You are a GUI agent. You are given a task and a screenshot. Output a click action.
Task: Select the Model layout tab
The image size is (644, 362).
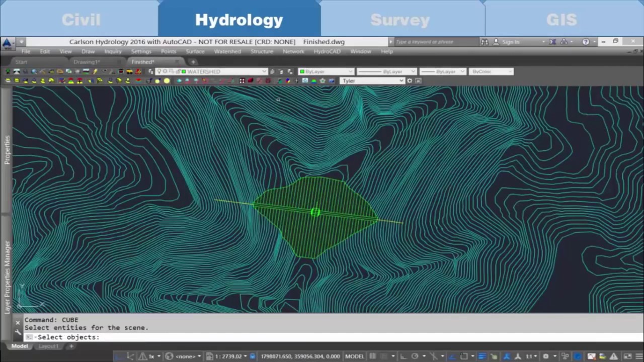[x=20, y=346]
